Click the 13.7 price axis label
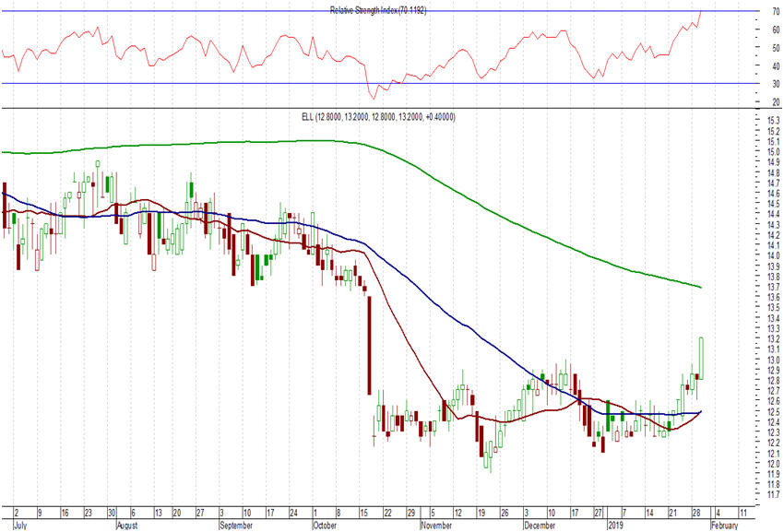 [x=774, y=287]
